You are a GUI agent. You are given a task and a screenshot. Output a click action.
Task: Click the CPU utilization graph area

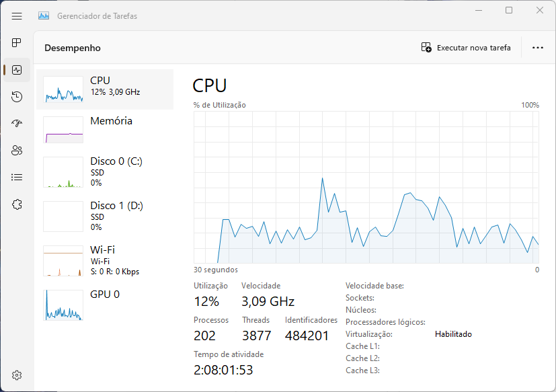(366, 188)
